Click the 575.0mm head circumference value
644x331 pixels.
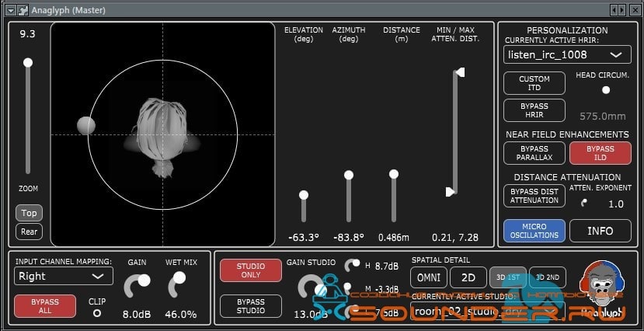pyautogui.click(x=603, y=117)
